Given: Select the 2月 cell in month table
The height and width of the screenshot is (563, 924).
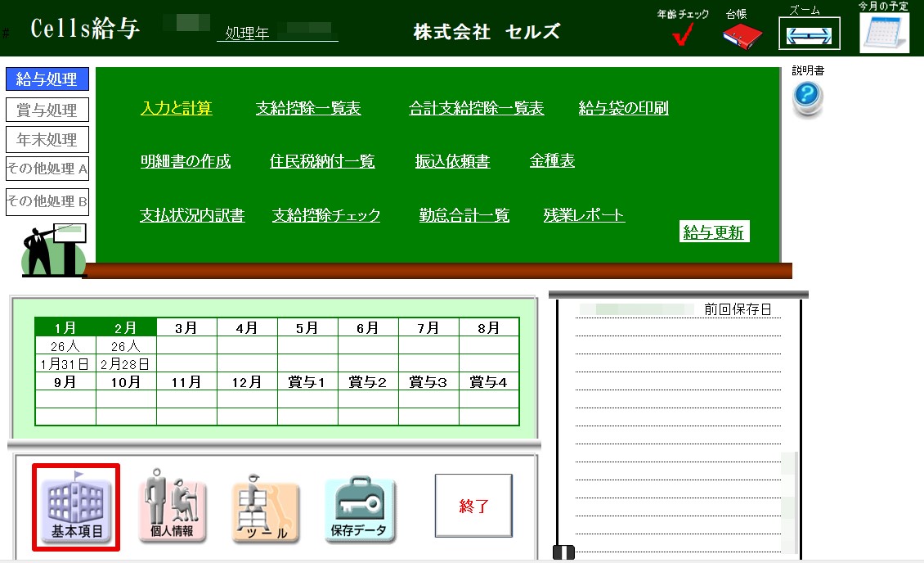Looking at the screenshot, I should click(126, 327).
